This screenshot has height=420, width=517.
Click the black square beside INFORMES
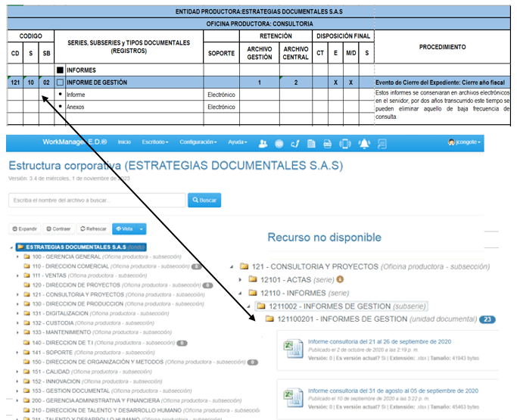60,70
